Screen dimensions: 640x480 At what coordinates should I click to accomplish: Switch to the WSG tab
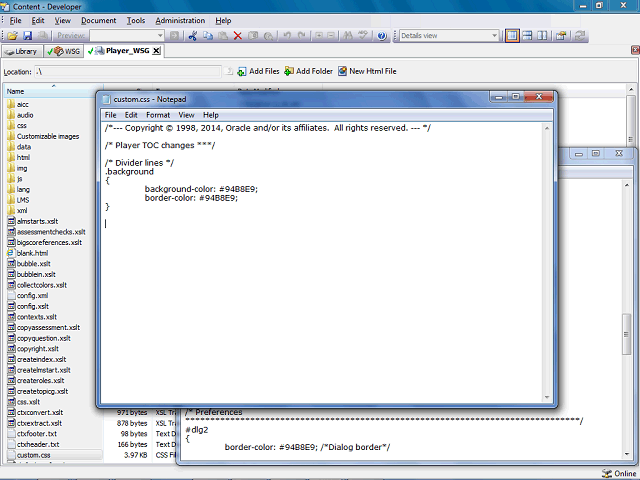(64, 51)
